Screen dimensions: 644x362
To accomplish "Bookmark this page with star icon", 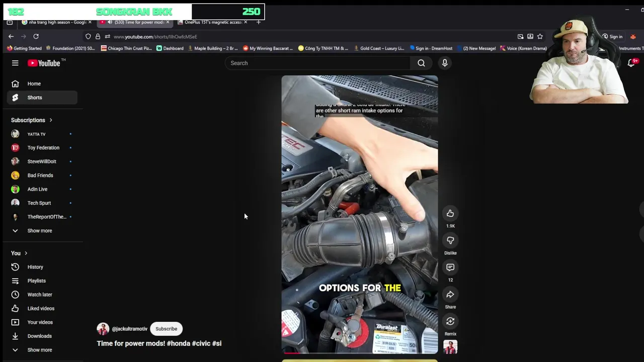I will click(540, 36).
